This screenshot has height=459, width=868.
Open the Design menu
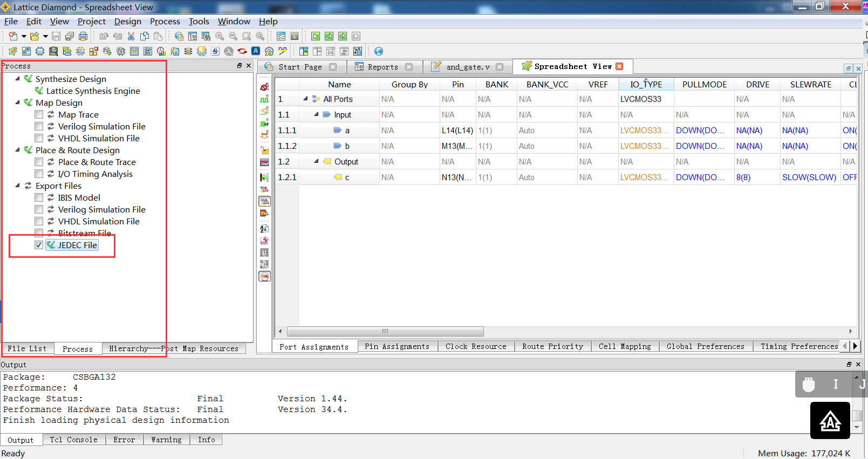127,22
